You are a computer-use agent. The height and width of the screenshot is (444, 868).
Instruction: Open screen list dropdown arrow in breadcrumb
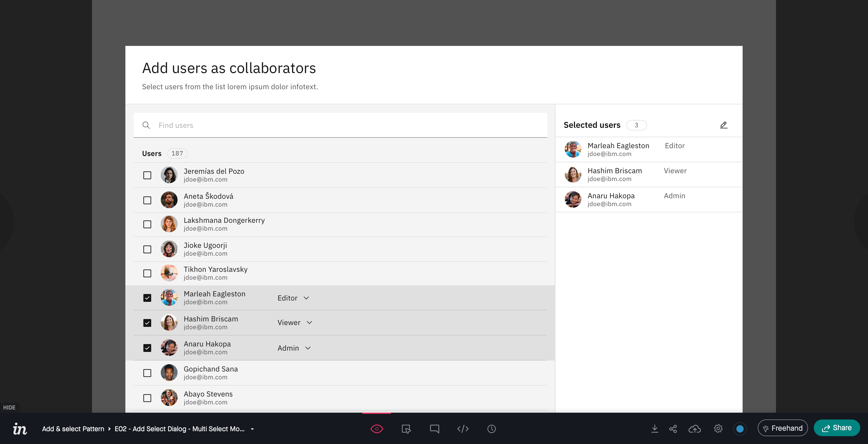pyautogui.click(x=252, y=429)
